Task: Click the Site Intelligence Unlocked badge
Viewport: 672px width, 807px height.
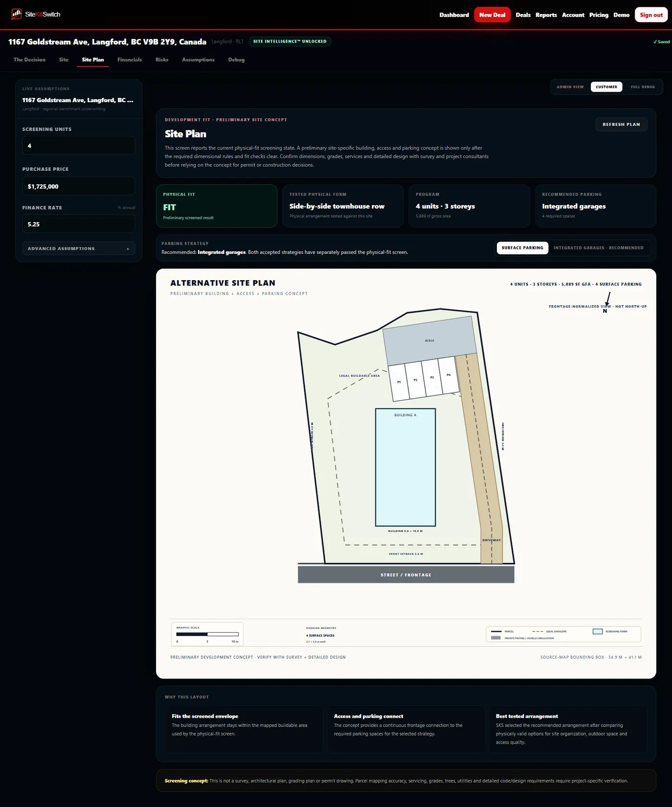Action: coord(290,42)
